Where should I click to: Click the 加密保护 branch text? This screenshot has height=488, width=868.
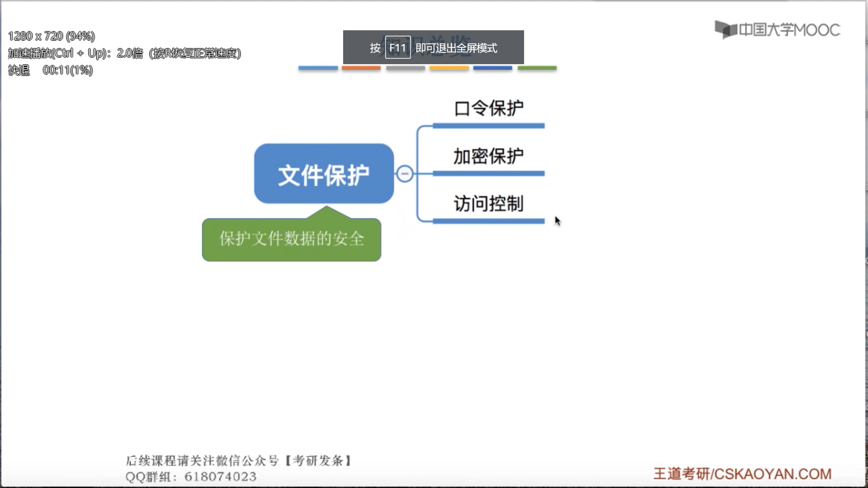[x=489, y=156]
